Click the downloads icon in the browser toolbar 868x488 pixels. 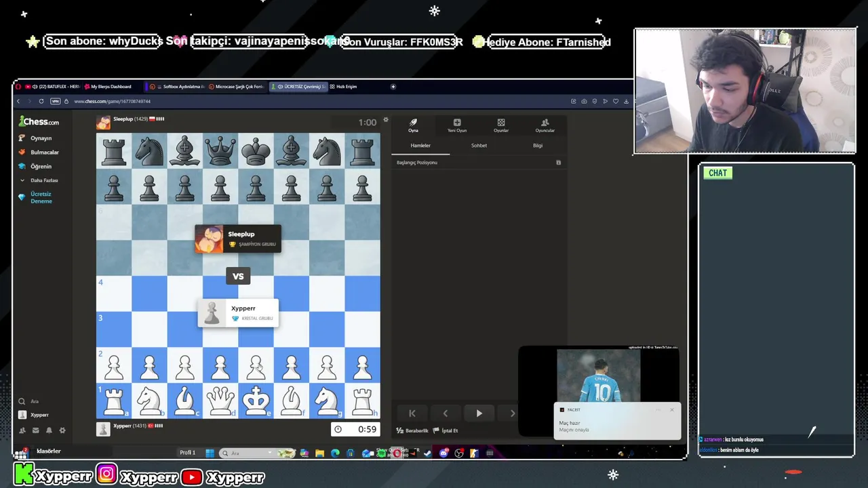tap(626, 101)
